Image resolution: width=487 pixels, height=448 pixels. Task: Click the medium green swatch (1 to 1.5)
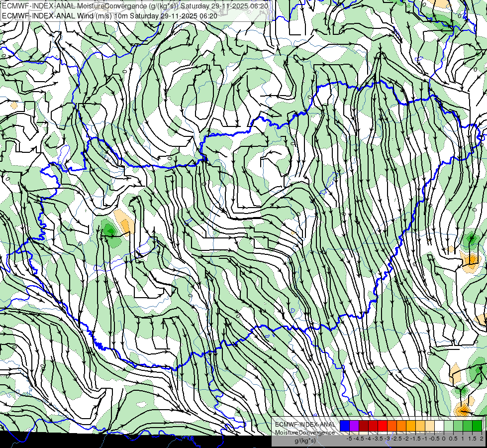pos(468,426)
